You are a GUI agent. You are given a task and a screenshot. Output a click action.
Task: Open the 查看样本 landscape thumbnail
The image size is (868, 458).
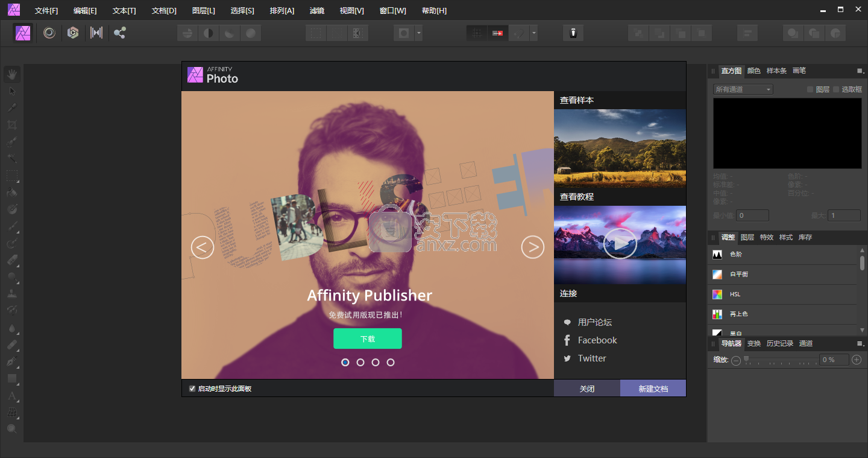(x=620, y=148)
